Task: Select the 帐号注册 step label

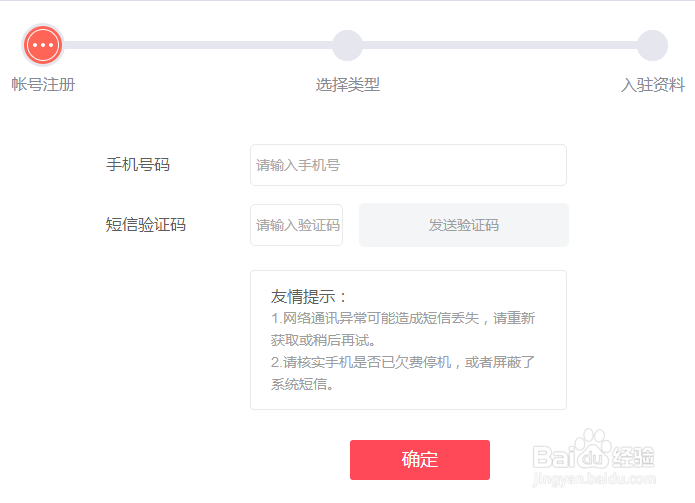Action: pos(43,85)
